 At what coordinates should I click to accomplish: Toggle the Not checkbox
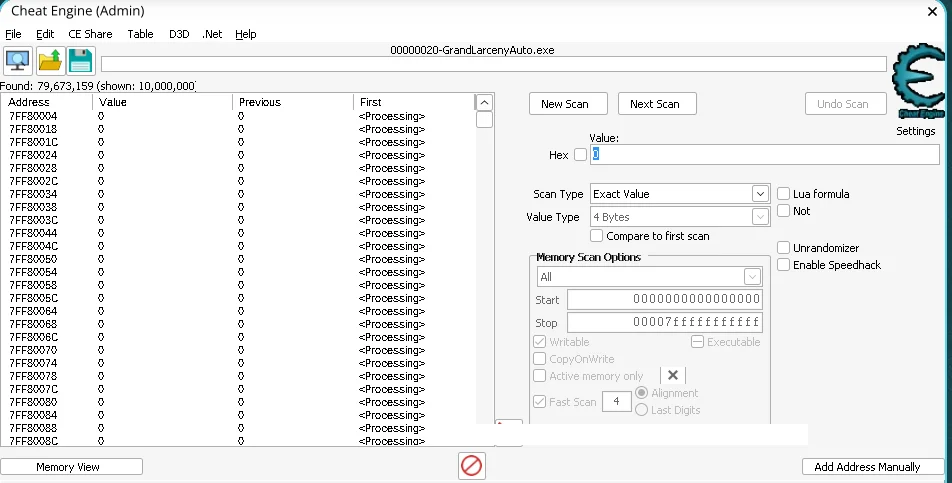click(x=784, y=211)
